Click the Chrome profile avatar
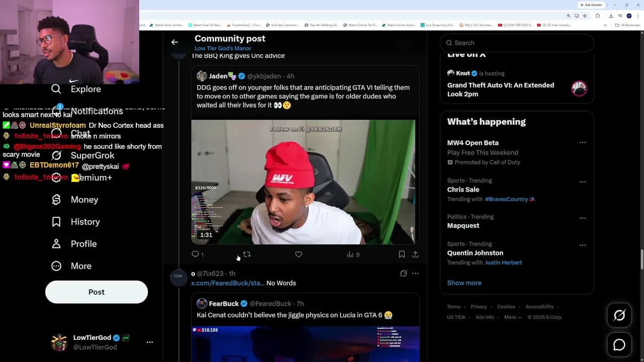Screen dimensions: 644x362 coord(629,16)
